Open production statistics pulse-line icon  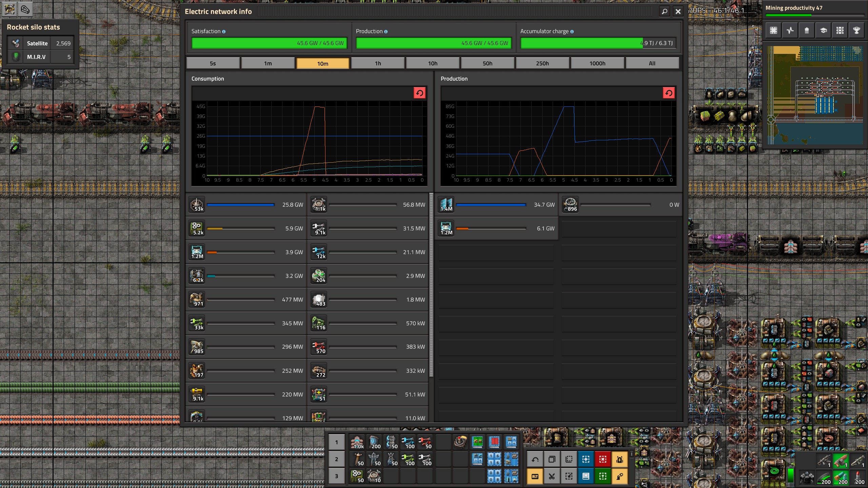(790, 30)
